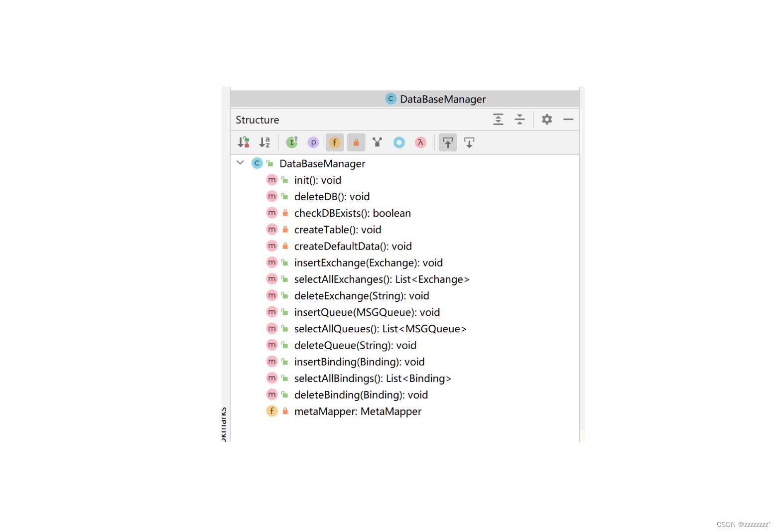The height and width of the screenshot is (532, 777).
Task: Toggle autoscroll from source
Action: [469, 142]
